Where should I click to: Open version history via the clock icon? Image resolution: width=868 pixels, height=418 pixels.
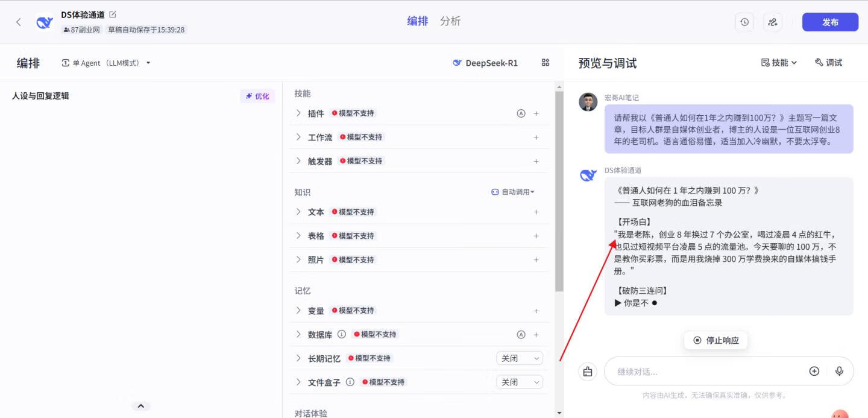pyautogui.click(x=744, y=21)
